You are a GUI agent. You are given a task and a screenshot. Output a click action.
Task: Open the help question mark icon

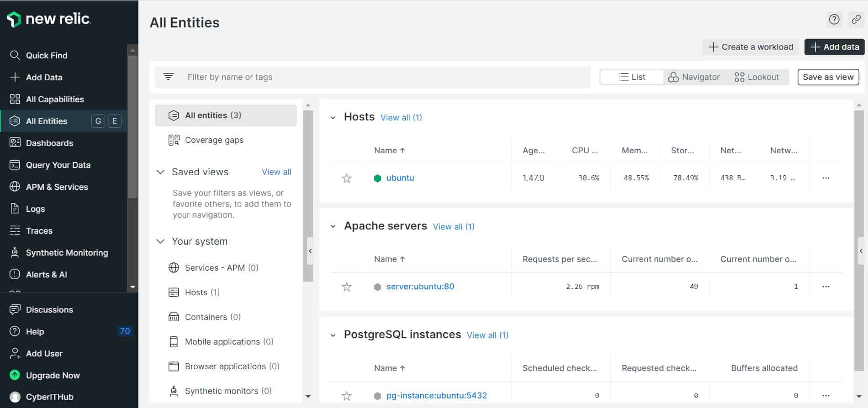tap(834, 19)
